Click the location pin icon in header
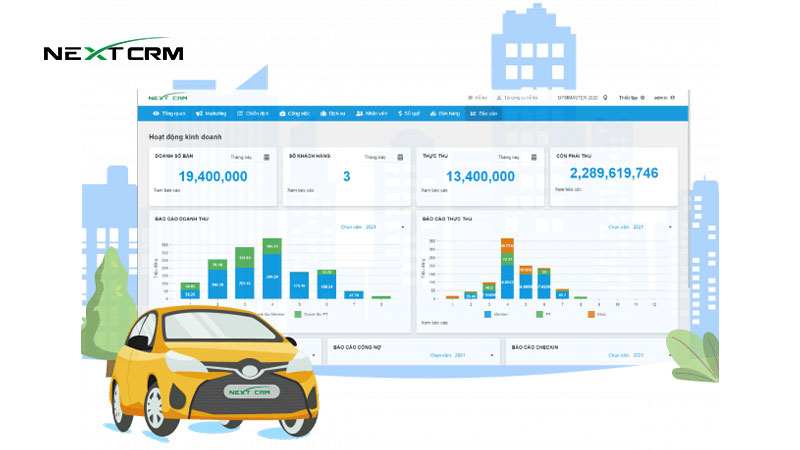800x450 pixels. pyautogui.click(x=605, y=98)
